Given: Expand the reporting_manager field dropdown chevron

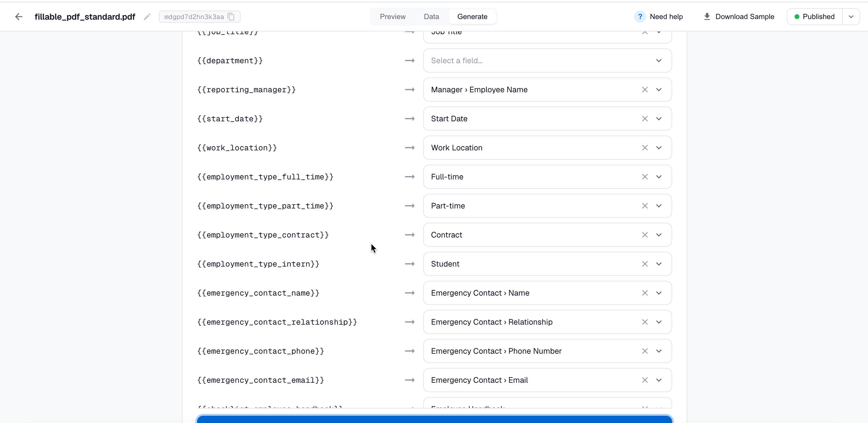Looking at the screenshot, I should click(659, 89).
